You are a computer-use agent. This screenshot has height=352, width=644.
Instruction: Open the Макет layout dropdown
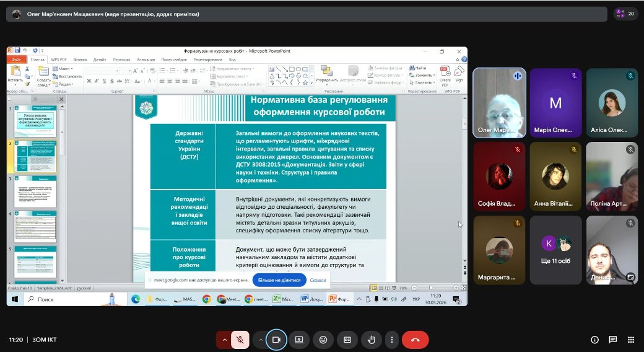[x=65, y=69]
